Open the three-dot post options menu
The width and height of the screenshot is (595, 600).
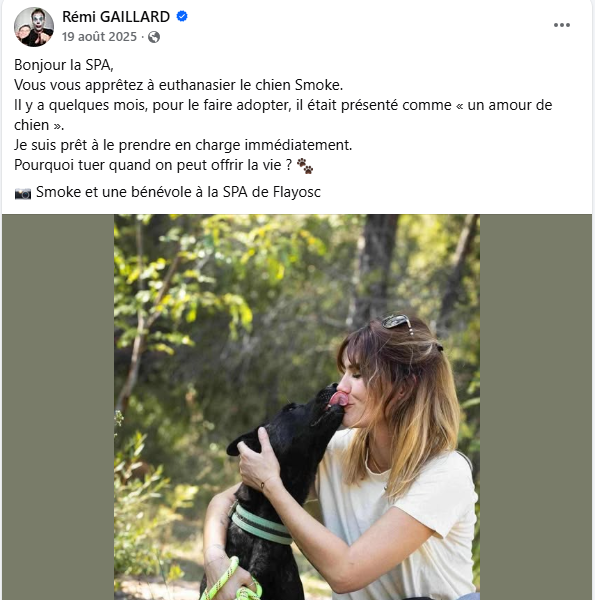(561, 25)
